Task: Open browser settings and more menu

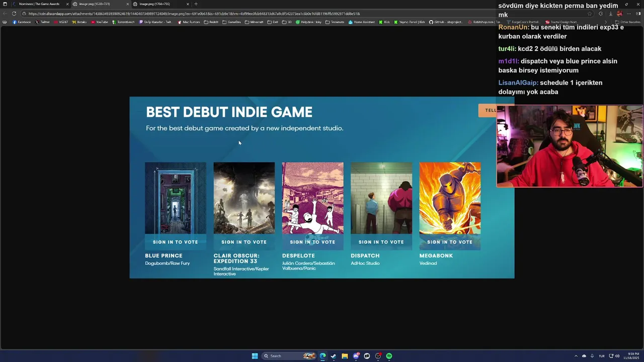Action: coord(629,14)
